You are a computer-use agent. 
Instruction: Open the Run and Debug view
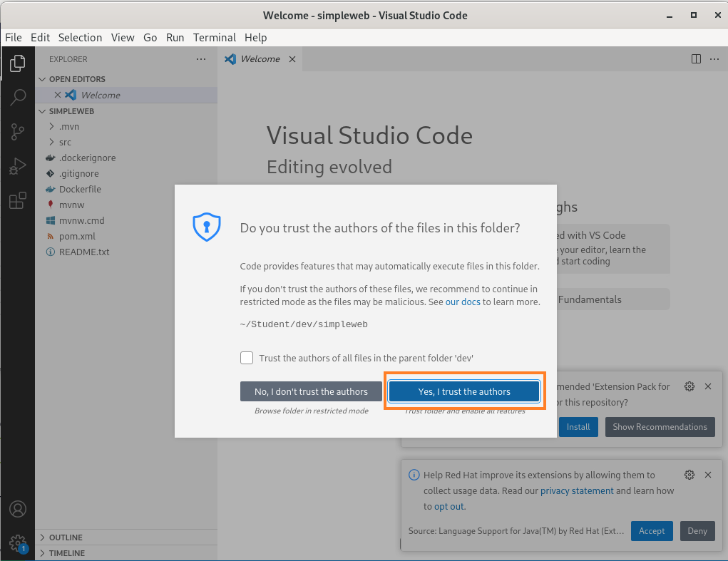[x=17, y=166]
